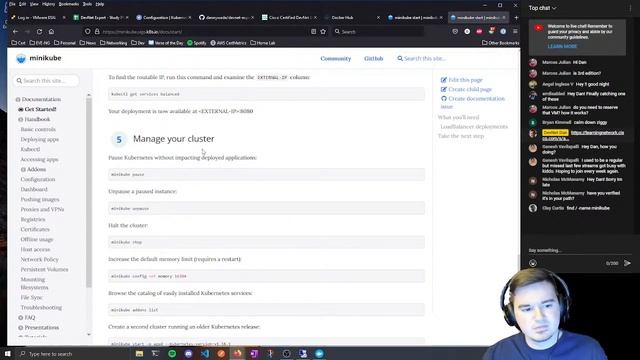Open the Troubleshooting sidebar page

coord(41,307)
